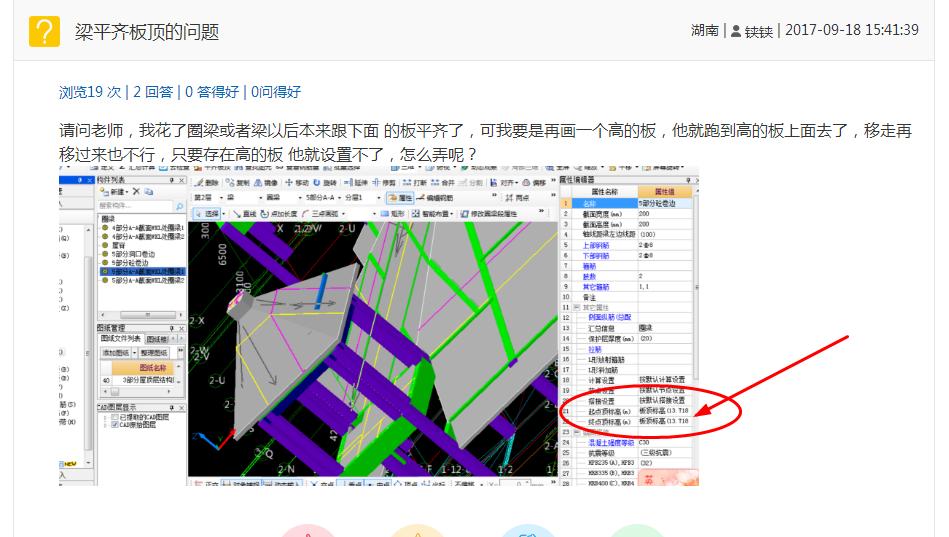Select the last list item 5部分A-A 圈梁2
Screen dimensions: 949x537
click(148, 280)
